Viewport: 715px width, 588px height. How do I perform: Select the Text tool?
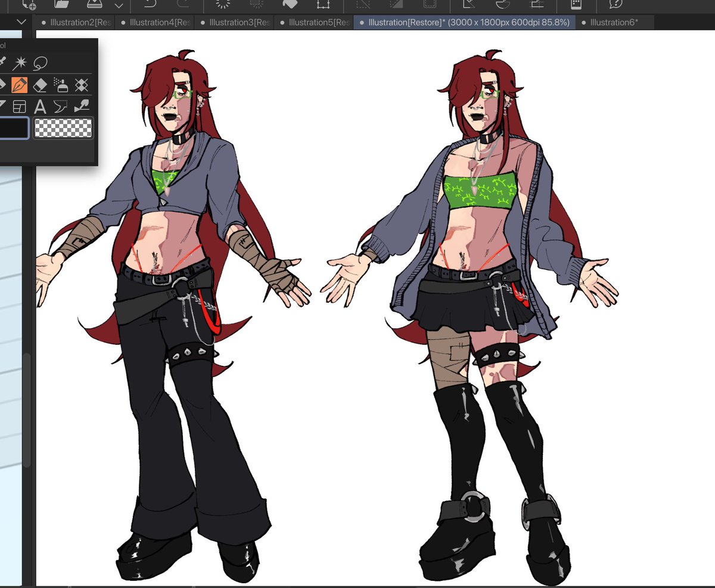[40, 106]
